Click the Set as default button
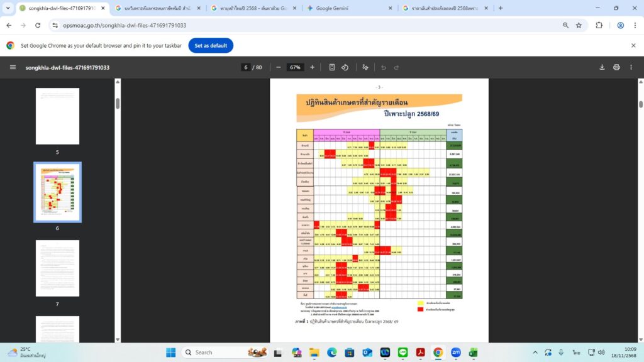The height and width of the screenshot is (362, 644). pyautogui.click(x=211, y=46)
